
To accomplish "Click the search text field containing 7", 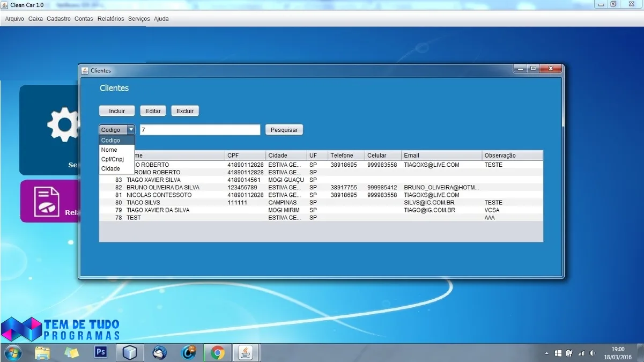I will (x=200, y=130).
